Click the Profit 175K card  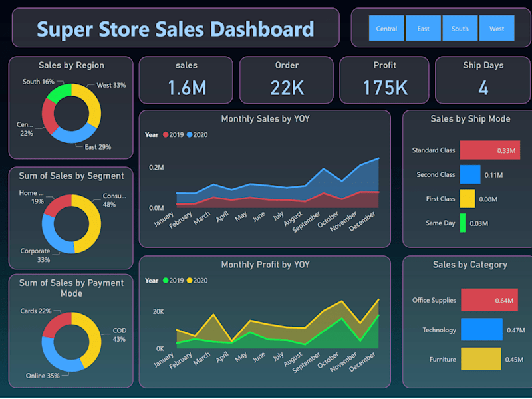click(x=384, y=80)
